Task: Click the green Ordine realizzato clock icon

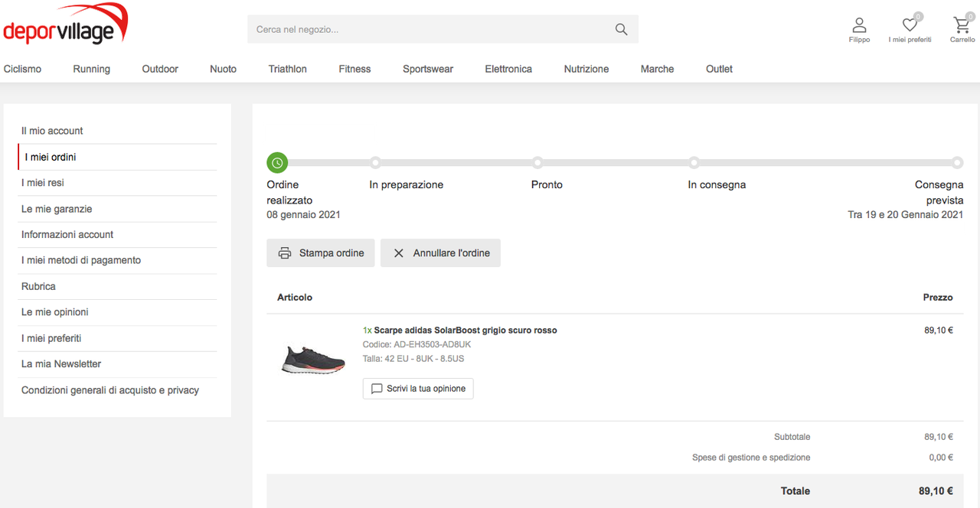Action: tap(277, 162)
